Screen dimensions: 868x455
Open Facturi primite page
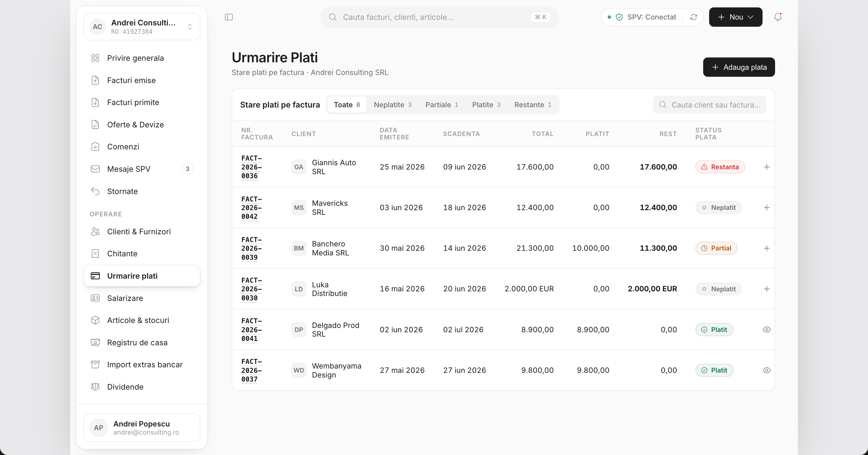pos(142,102)
